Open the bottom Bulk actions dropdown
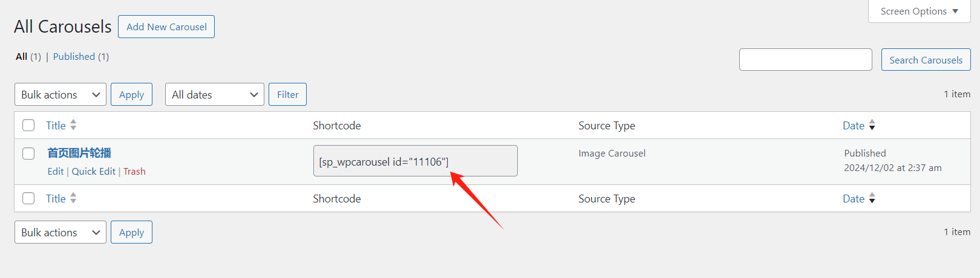Image resolution: width=980 pixels, height=278 pixels. pyautogui.click(x=60, y=232)
